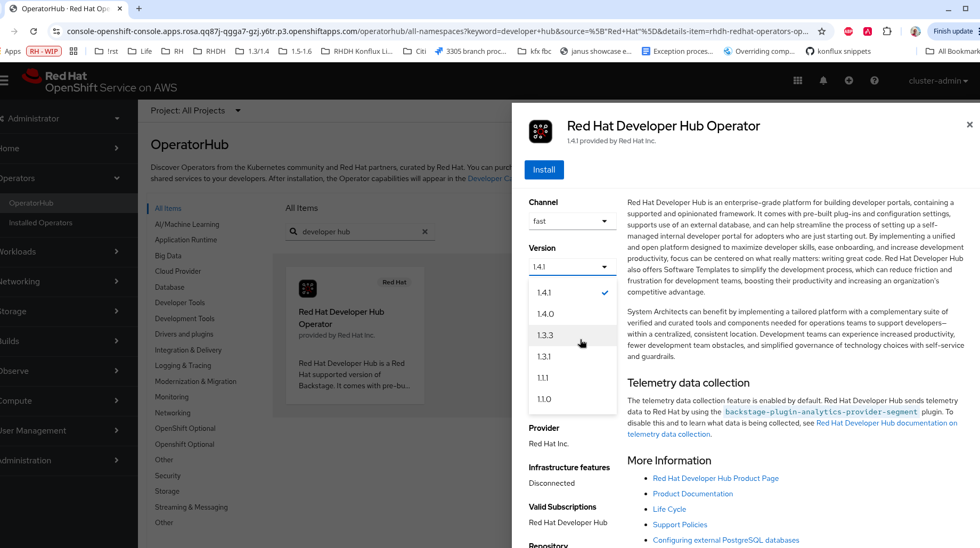Screen dimensions: 980x548
Task: Open the notifications bell icon
Action: [x=823, y=80]
